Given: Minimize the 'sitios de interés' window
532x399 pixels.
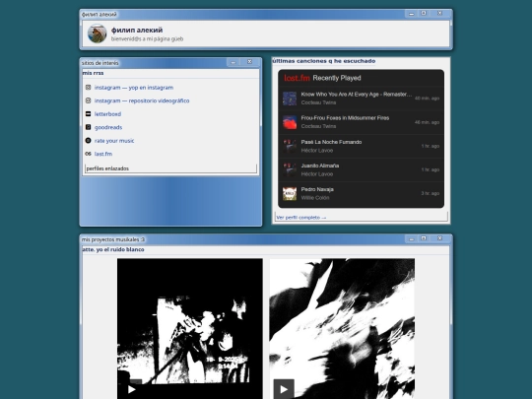Looking at the screenshot, I should pos(233,62).
